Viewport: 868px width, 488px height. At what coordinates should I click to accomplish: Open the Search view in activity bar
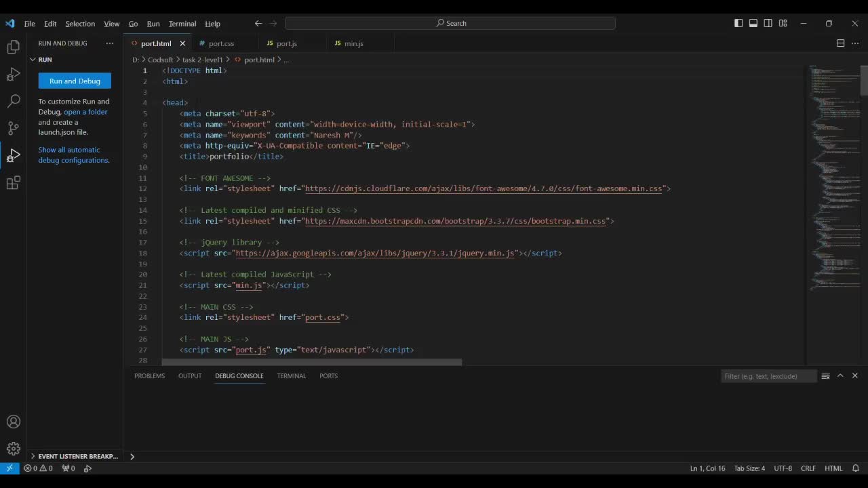point(13,102)
